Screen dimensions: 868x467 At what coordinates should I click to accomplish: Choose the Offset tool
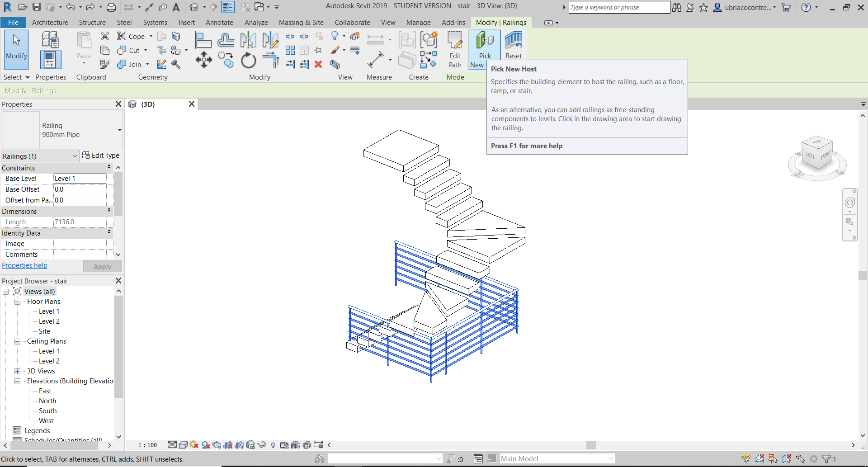226,40
